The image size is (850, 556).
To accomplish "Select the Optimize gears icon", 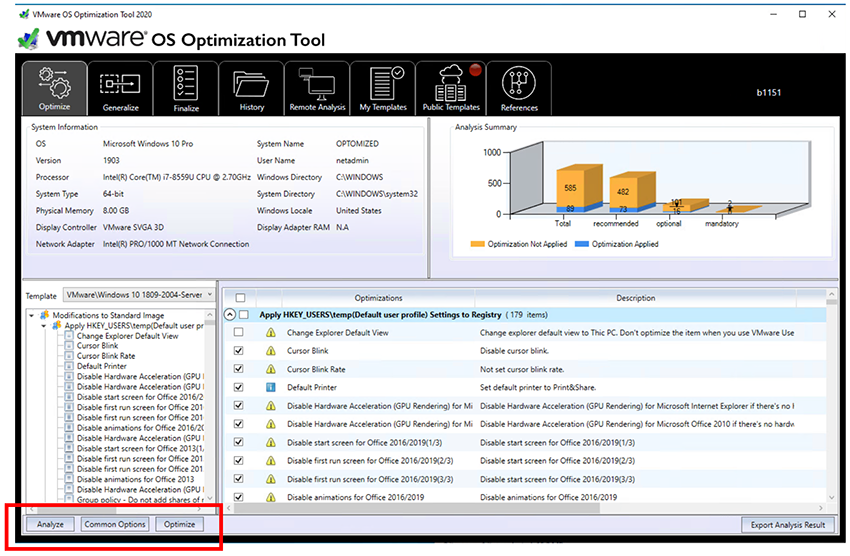I will pyautogui.click(x=54, y=83).
